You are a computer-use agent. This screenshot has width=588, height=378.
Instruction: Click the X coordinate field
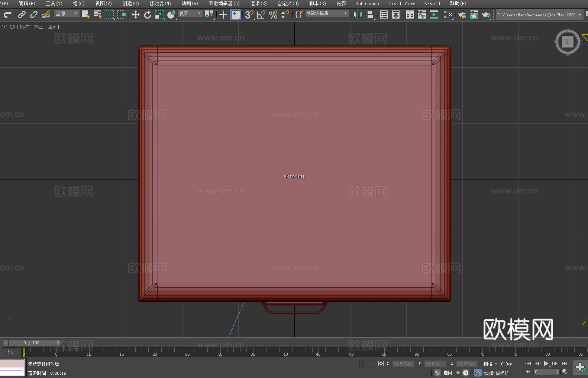pos(403,364)
